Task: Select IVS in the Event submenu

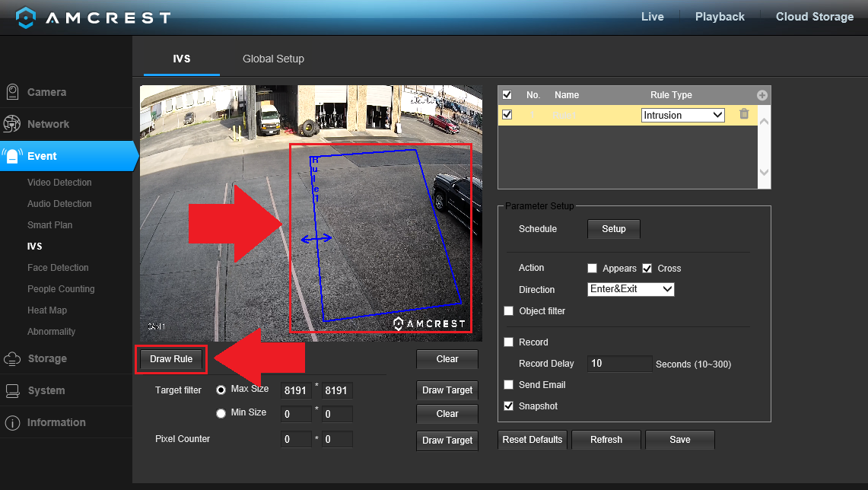Action: 34,247
